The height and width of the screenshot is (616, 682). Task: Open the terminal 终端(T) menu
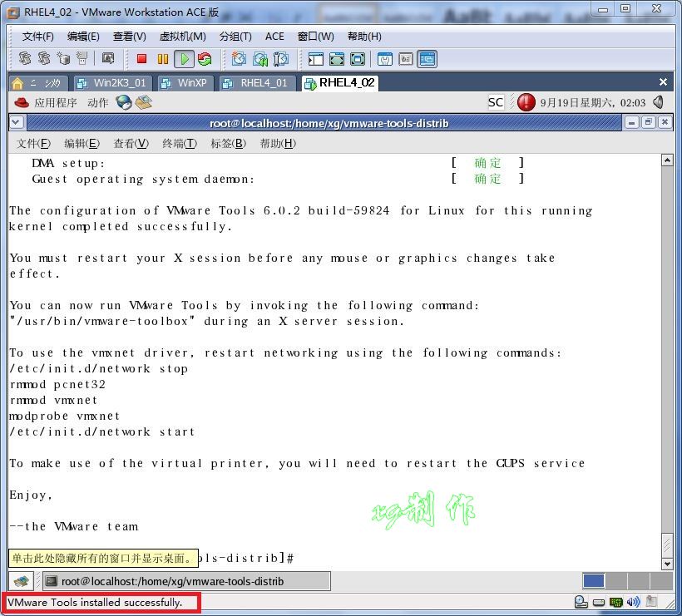coord(179,144)
